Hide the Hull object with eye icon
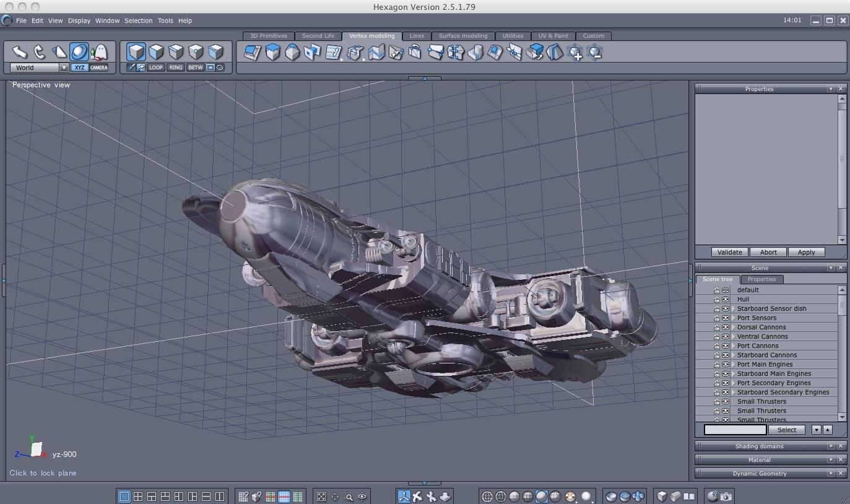Viewport: 850px width, 504px height. click(x=726, y=299)
